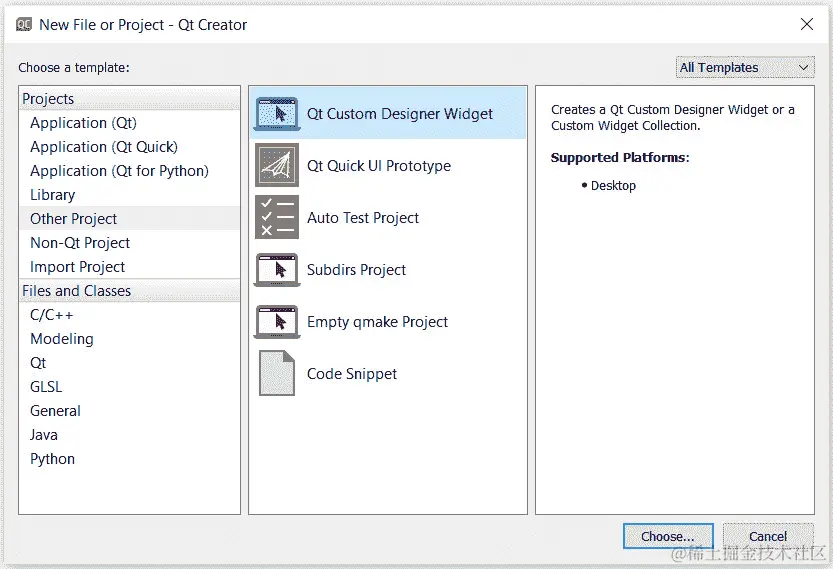Select Import Project category
This screenshot has width=833, height=569.
click(130, 266)
